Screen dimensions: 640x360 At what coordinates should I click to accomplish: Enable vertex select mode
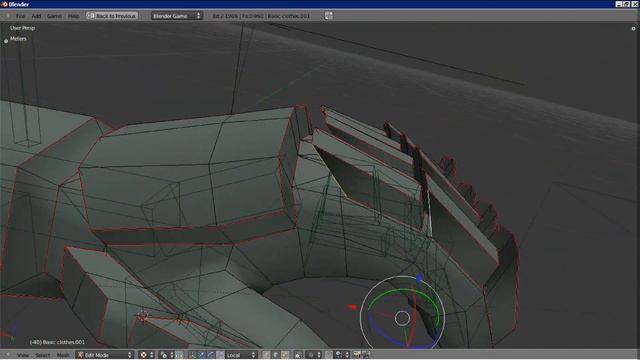click(x=267, y=355)
